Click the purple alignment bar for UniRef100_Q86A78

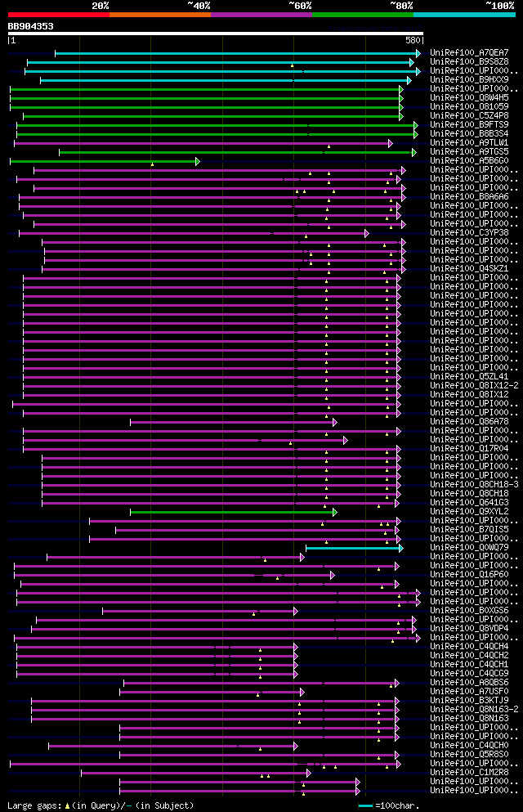(233, 423)
